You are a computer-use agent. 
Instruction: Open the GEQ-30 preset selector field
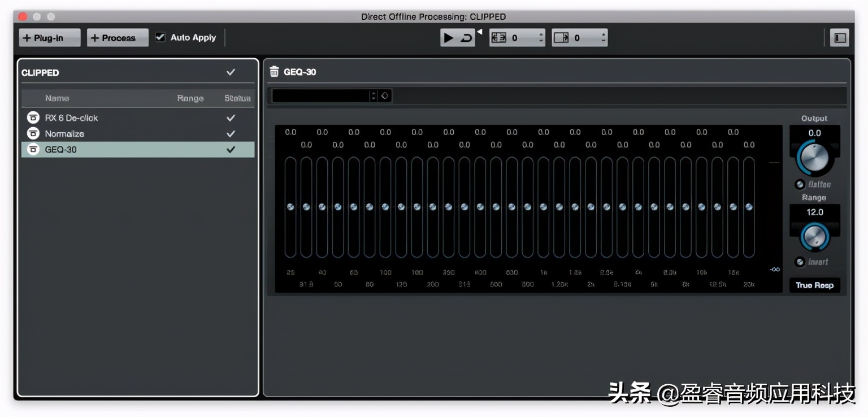click(x=319, y=95)
